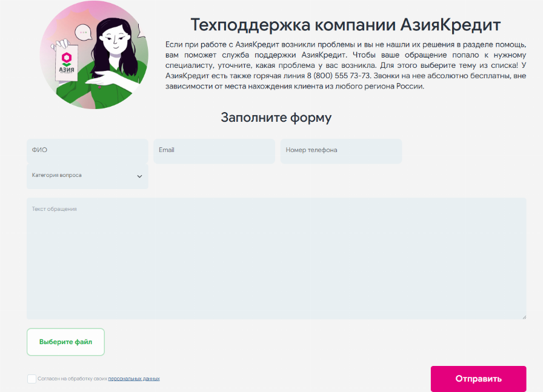This screenshot has height=392, width=543.
Task: Click the Номер телефона field
Action: [x=341, y=151]
